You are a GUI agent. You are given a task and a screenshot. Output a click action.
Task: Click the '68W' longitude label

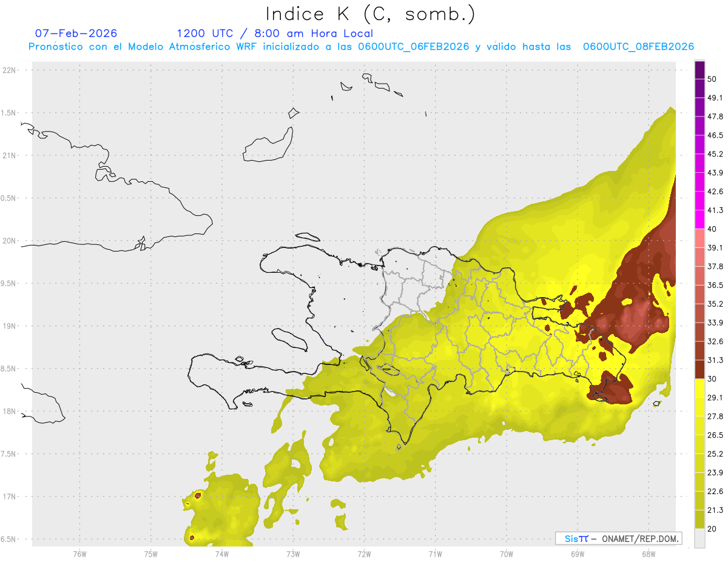[x=649, y=554]
